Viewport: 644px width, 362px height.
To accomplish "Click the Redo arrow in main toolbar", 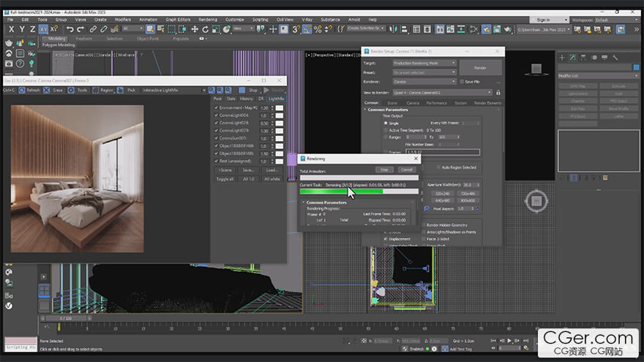I will pyautogui.click(x=80, y=29).
